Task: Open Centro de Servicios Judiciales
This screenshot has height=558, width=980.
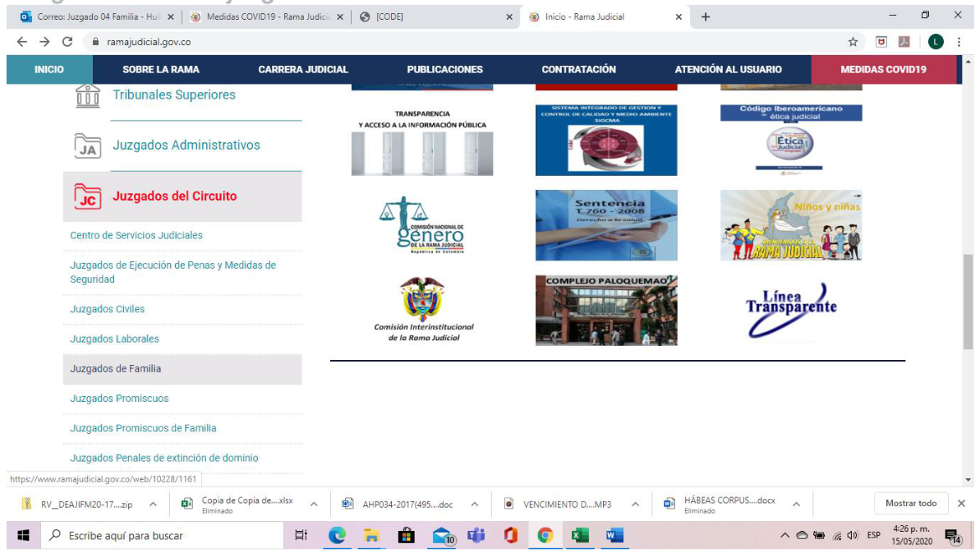Action: point(136,235)
